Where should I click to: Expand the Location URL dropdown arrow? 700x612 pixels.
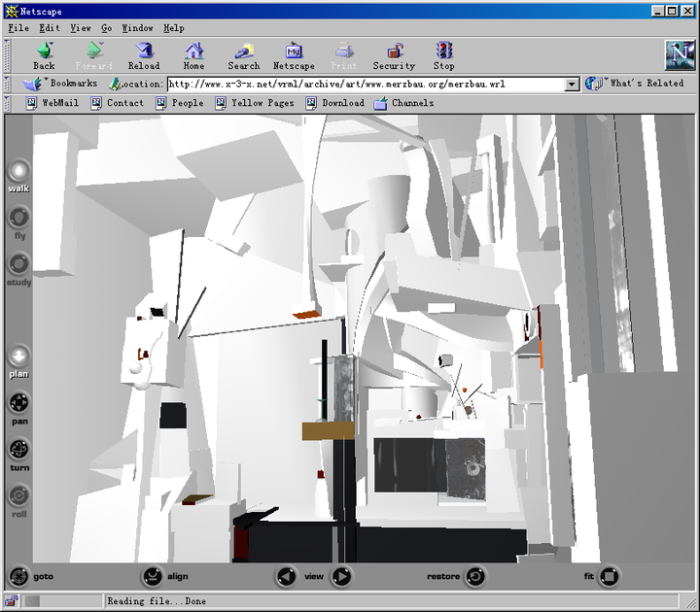(x=573, y=85)
